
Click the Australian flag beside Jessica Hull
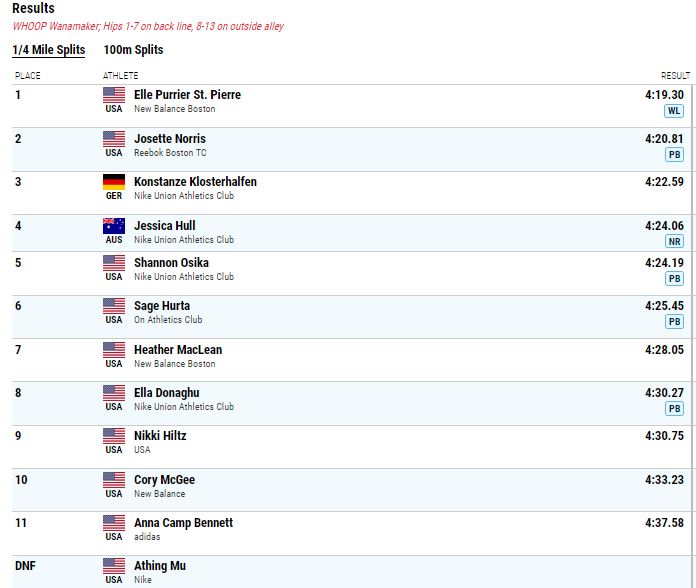click(114, 226)
